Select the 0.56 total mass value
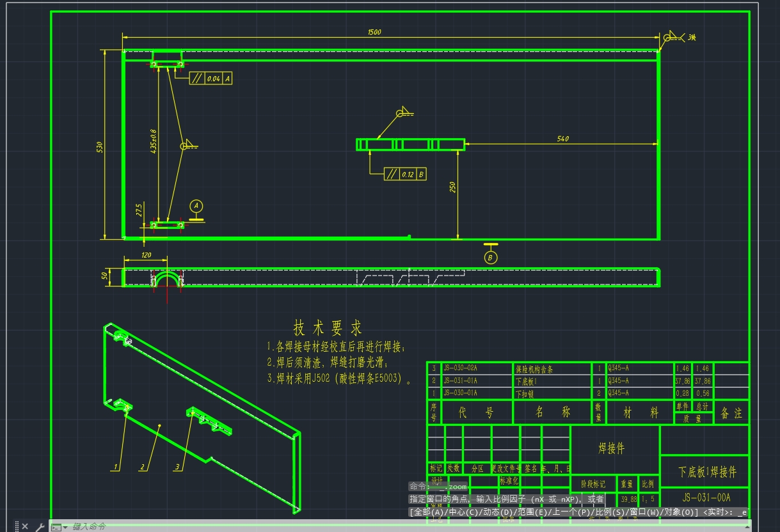The height and width of the screenshot is (532, 780). 703,393
